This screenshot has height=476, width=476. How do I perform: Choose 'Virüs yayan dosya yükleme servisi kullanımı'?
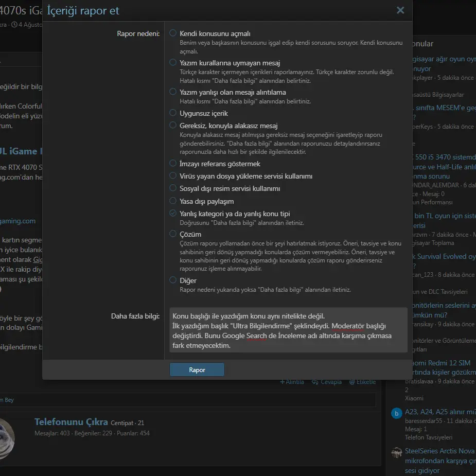(x=173, y=176)
